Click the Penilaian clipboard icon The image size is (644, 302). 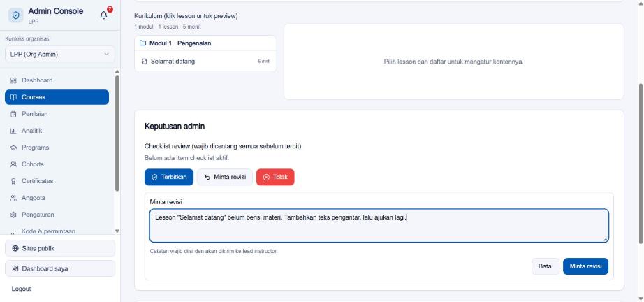13,114
